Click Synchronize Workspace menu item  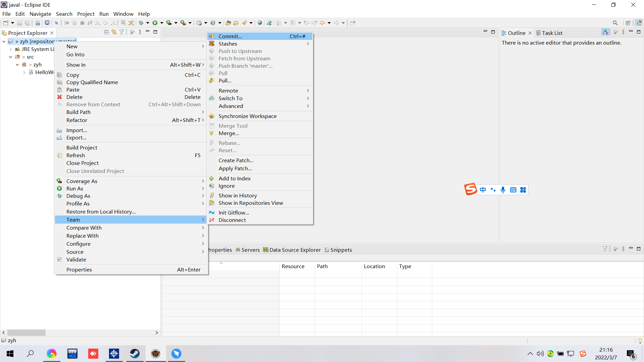tap(248, 116)
